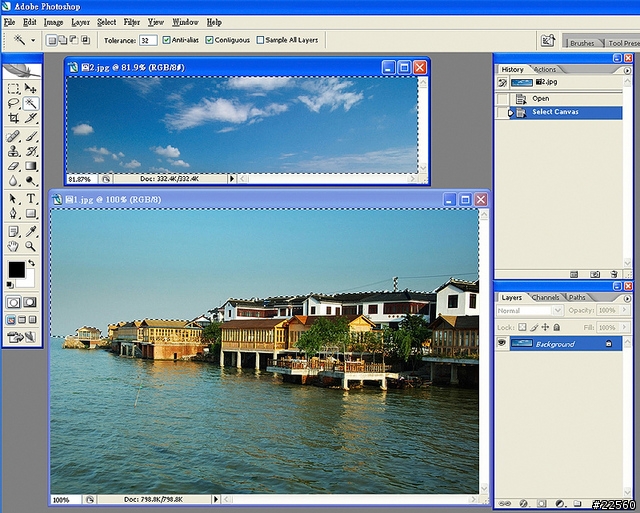
Task: Open the File Browser icon
Action: coord(548,40)
